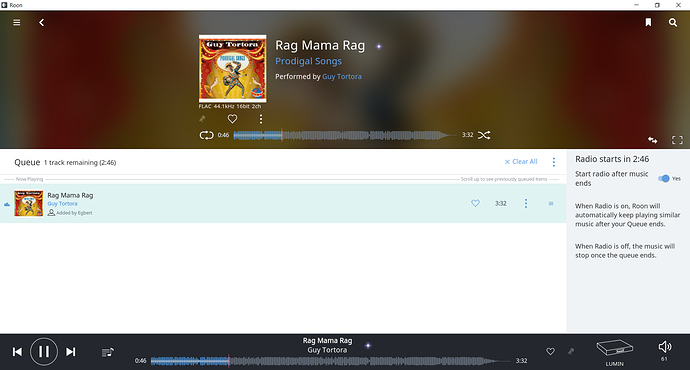
Task: Open the volume control speaker icon
Action: pyautogui.click(x=665, y=347)
